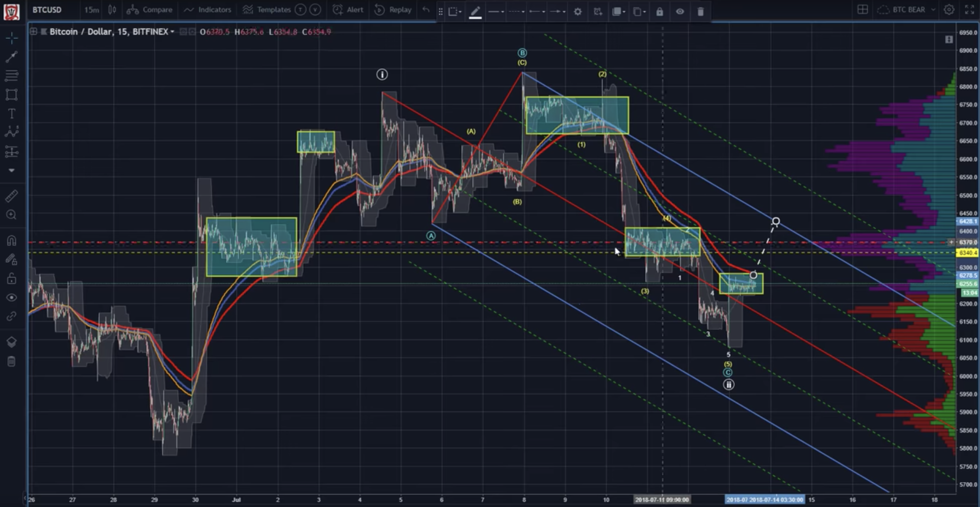The width and height of the screenshot is (980, 507).
Task: Start bar Replay mode
Action: pyautogui.click(x=393, y=10)
